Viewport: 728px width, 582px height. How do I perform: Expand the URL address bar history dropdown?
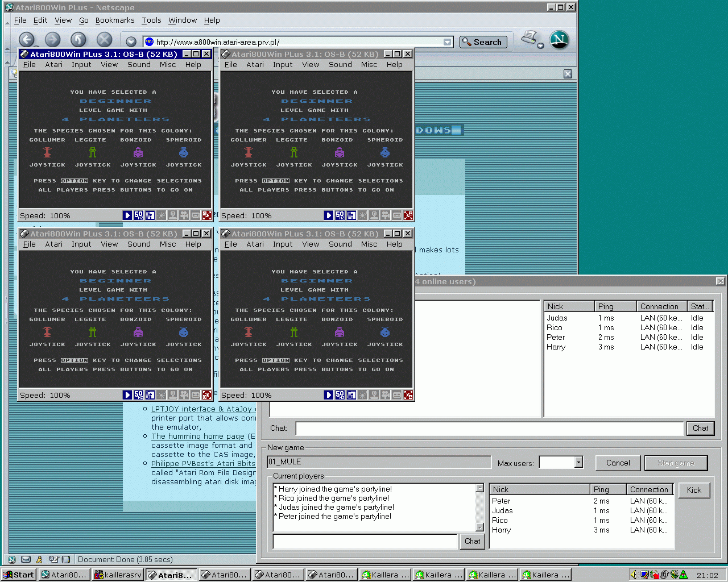(x=448, y=42)
